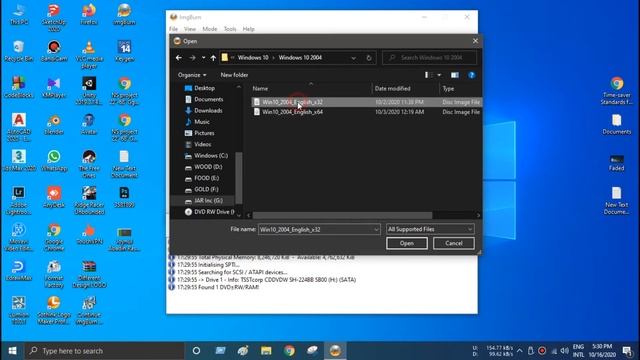Open Firefox desktop shortcut
Screen dimensions: 640x360
(89, 15)
